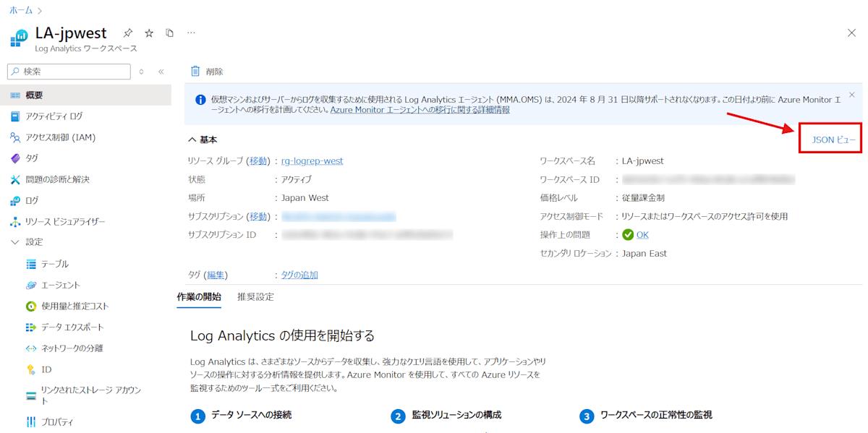Toggle the search expand/collapse arrows
868x433 pixels.
pyautogui.click(x=142, y=72)
